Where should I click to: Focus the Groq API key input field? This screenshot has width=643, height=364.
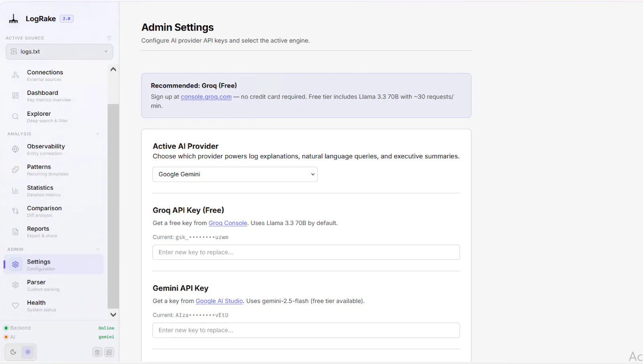pyautogui.click(x=306, y=252)
